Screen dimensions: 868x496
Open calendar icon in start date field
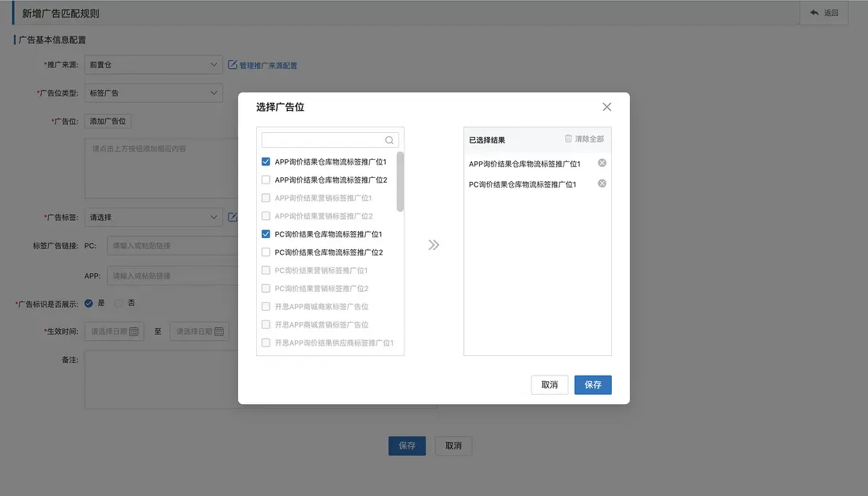coord(134,331)
